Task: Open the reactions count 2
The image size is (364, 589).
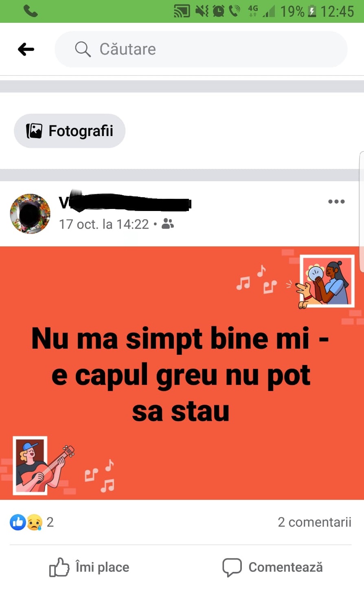Action: pos(50,522)
